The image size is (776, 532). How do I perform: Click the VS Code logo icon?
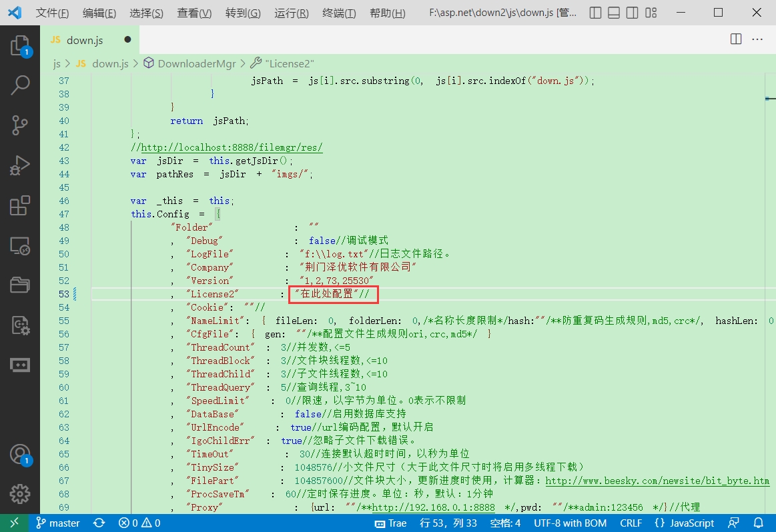click(x=15, y=13)
